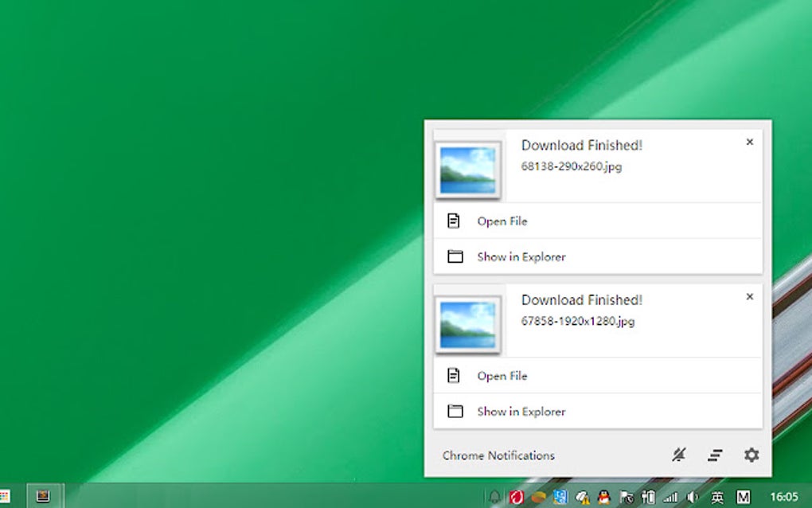This screenshot has width=812, height=508.
Task: Click the folder icon next to Show in Explorer
Action: pos(455,256)
